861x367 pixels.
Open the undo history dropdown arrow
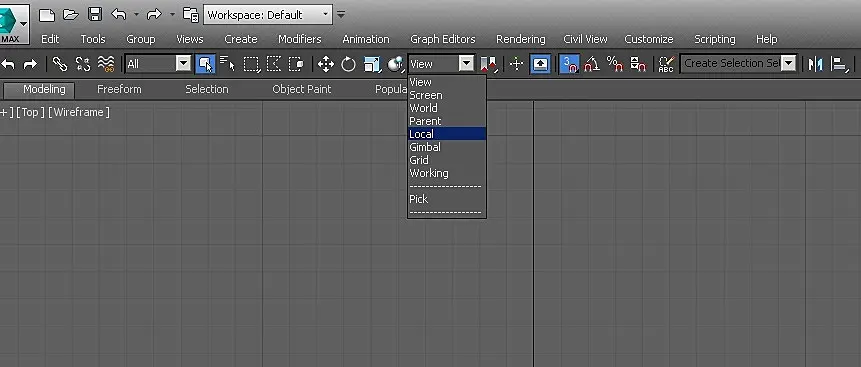click(136, 15)
